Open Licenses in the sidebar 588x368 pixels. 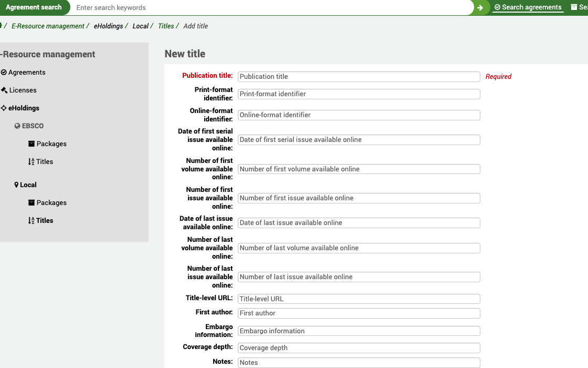23,90
